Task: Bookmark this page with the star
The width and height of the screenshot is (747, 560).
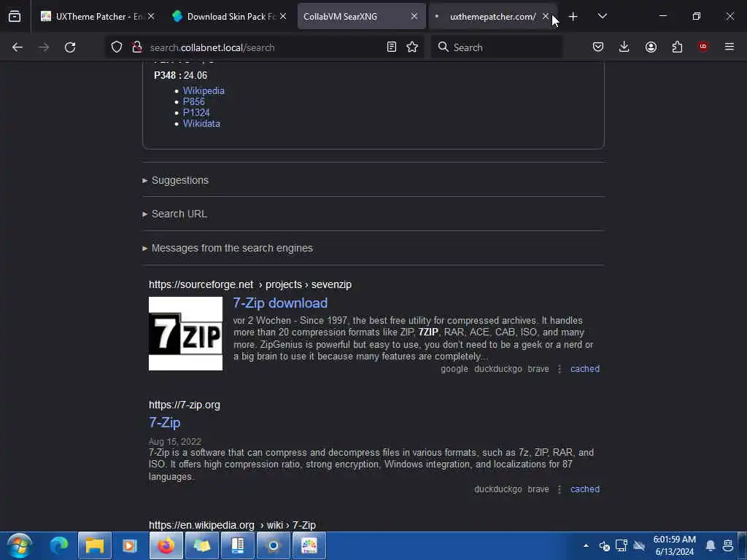Action: click(x=412, y=47)
